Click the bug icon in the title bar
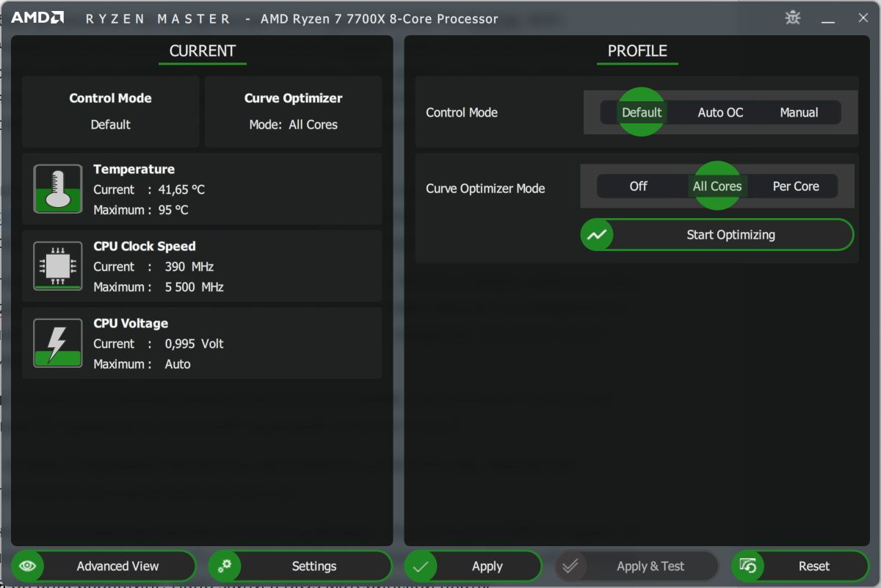The width and height of the screenshot is (881, 588). 793,17
